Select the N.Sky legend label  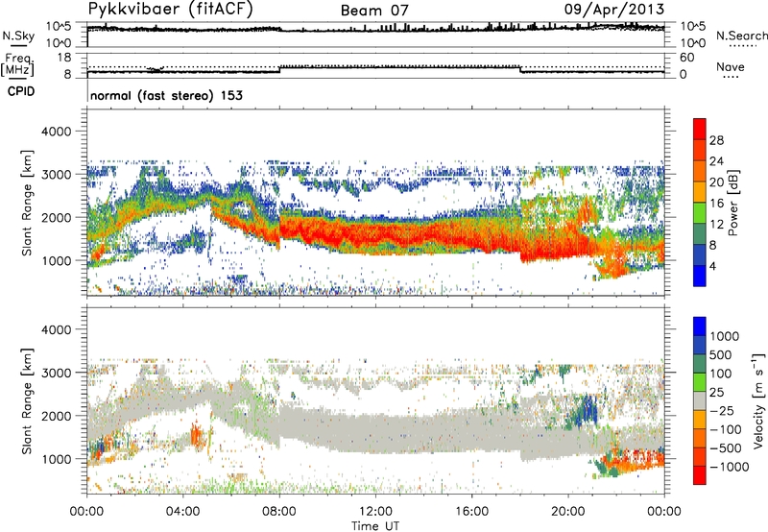(x=18, y=36)
